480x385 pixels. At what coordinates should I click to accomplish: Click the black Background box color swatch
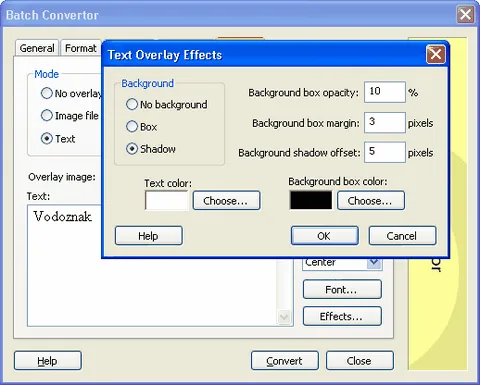(311, 200)
